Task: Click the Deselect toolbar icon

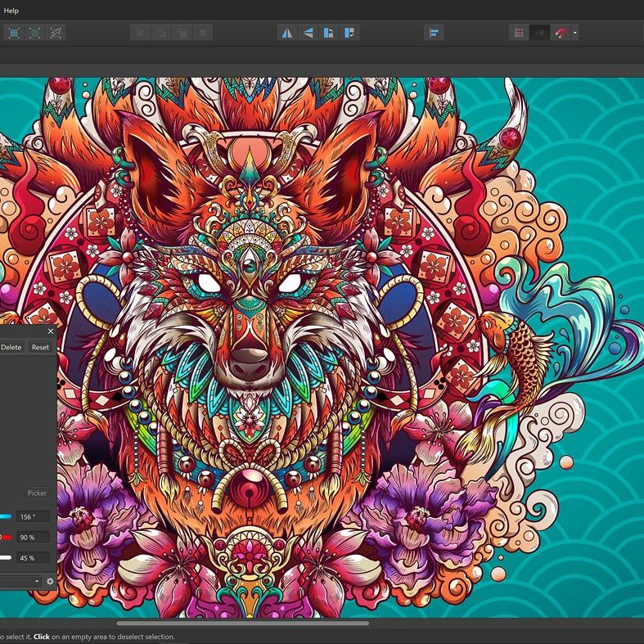Action: [x=35, y=33]
